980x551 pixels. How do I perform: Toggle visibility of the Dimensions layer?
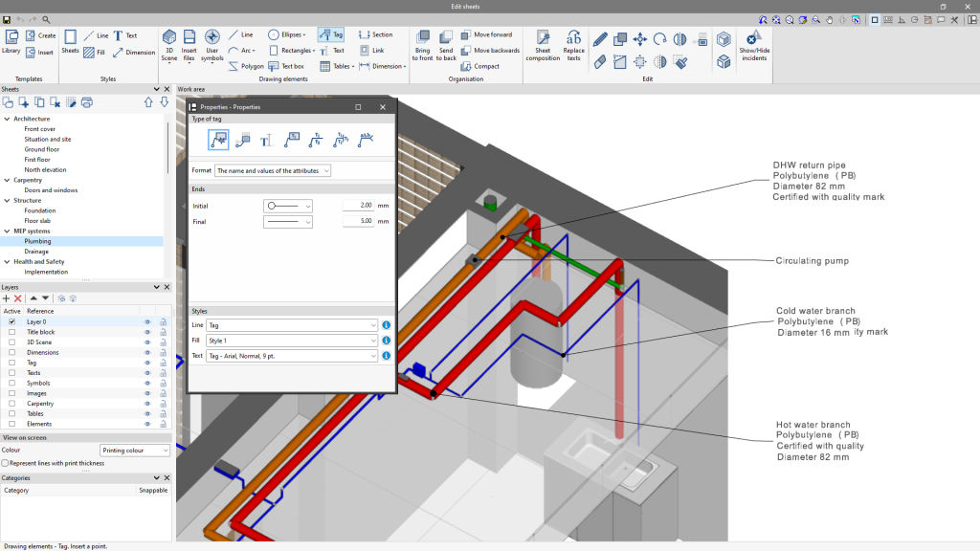[147, 352]
